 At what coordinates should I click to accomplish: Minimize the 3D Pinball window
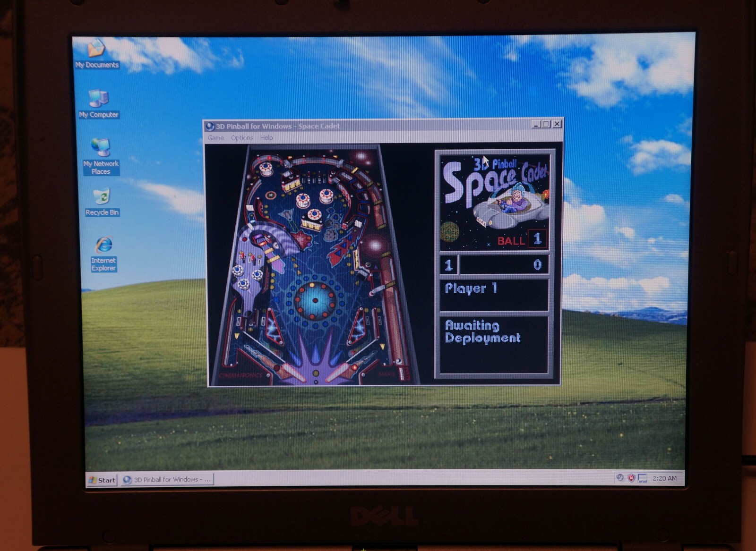(x=536, y=125)
